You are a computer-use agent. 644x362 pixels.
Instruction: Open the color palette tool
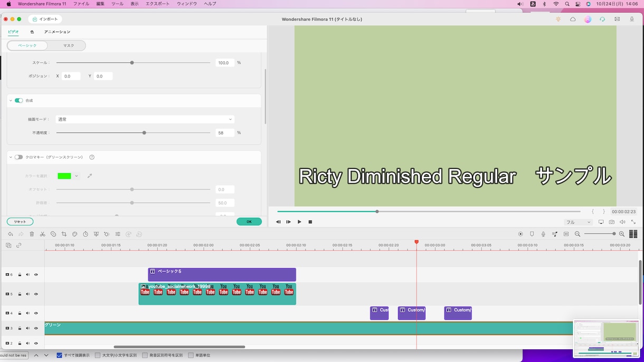tap(75, 234)
